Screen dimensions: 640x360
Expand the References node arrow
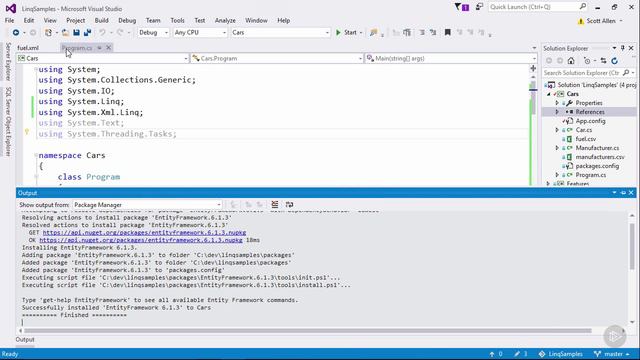[x=557, y=112]
